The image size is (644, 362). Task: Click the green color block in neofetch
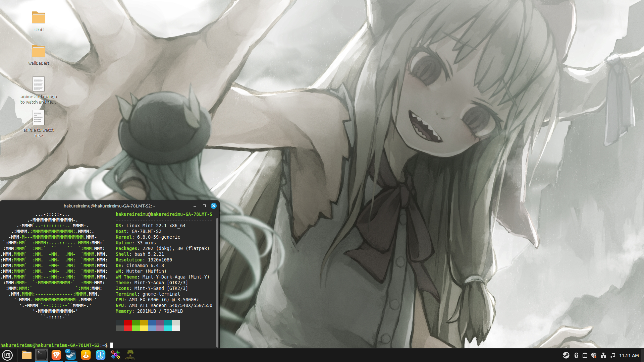136,325
